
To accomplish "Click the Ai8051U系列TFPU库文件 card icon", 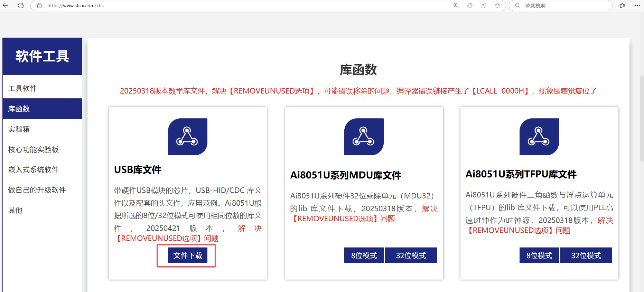I will click(539, 137).
